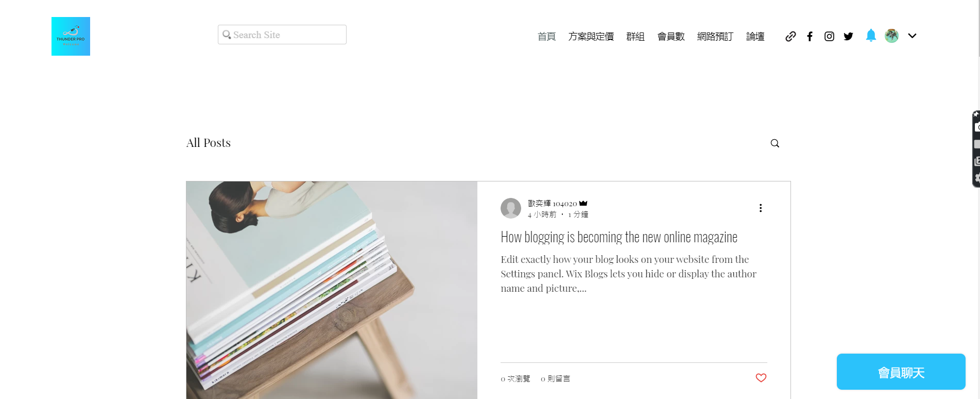The height and width of the screenshot is (399, 980).
Task: Open blog search magnifier beside All Posts
Action: 775,143
